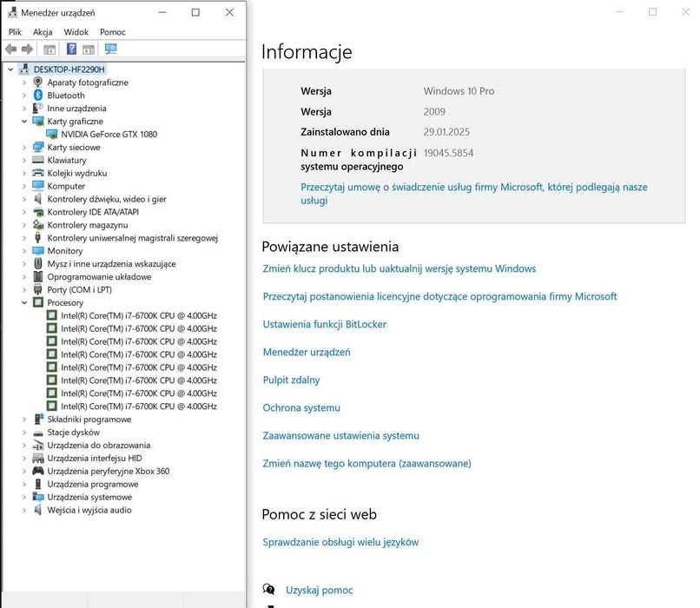Click Zmień nazwę tego komputera (zaawansowane) link
This screenshot has height=608, width=700.
pos(367,463)
